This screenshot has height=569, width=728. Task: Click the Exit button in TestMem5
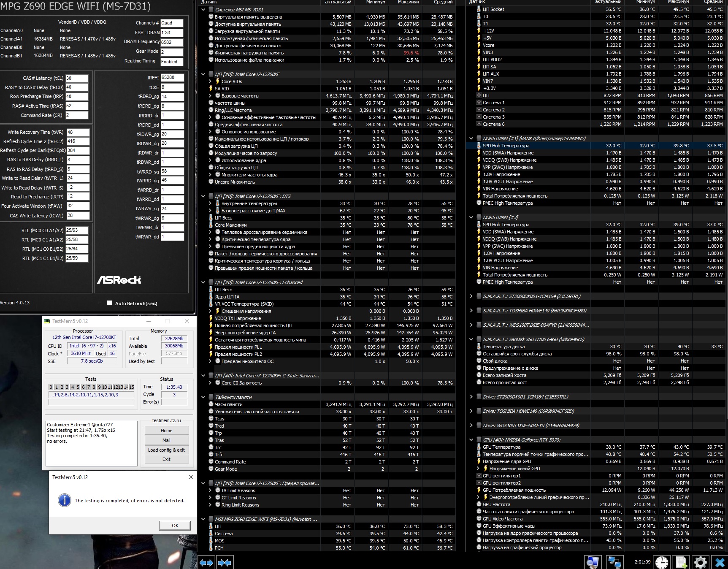(x=166, y=459)
